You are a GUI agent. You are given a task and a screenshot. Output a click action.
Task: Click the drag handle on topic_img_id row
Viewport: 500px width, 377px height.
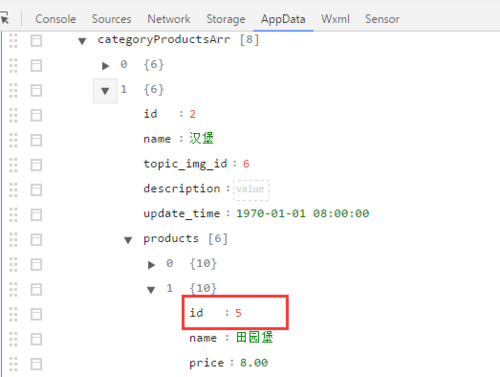(13, 165)
